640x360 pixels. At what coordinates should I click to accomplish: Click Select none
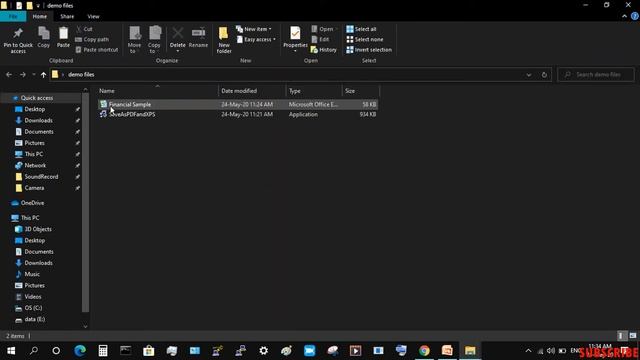[364, 40]
